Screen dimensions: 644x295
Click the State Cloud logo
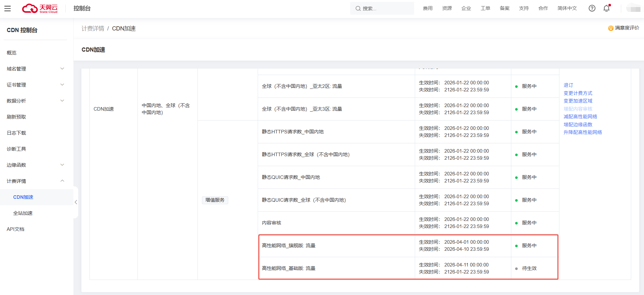point(40,9)
